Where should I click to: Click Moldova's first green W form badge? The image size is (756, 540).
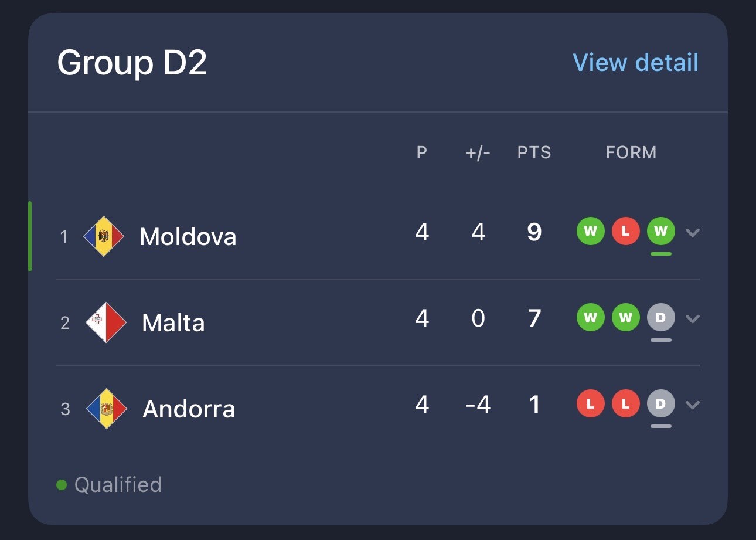[x=590, y=231]
